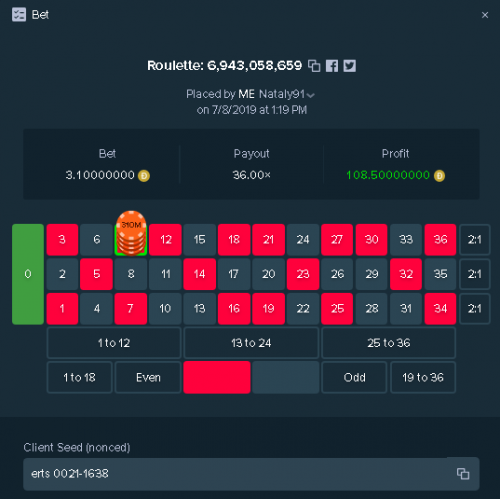Screen dimensions: 500x499
Task: Select number 33
Action: pyautogui.click(x=406, y=240)
